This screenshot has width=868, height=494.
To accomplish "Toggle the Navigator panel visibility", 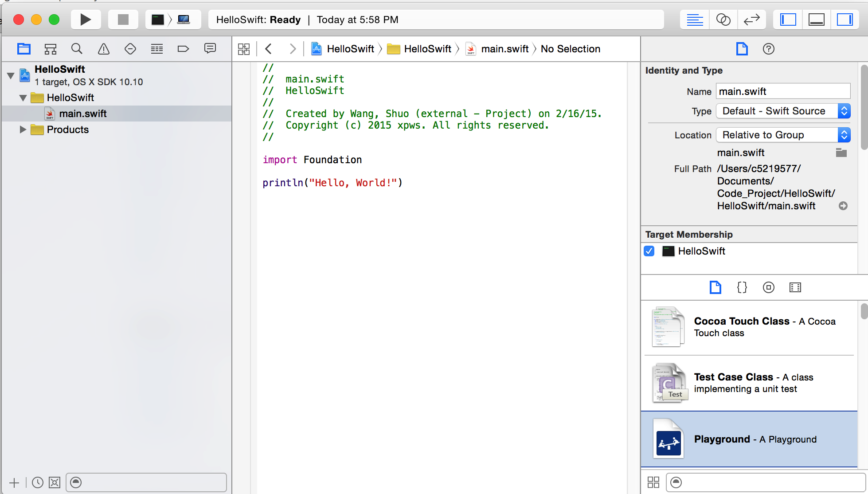I will [788, 20].
